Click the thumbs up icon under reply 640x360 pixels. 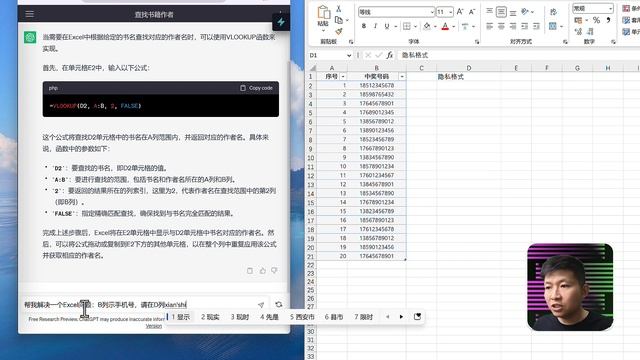pyautogui.click(x=262, y=270)
